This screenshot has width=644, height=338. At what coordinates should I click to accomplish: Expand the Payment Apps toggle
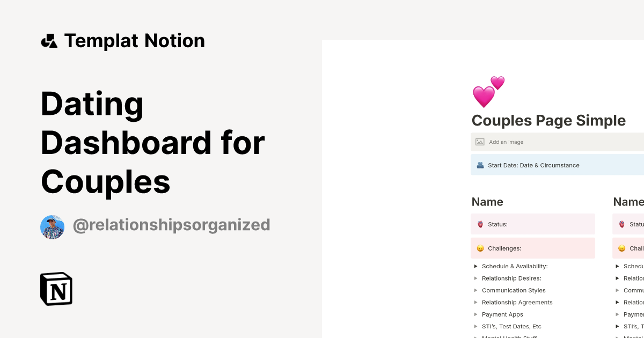(475, 314)
